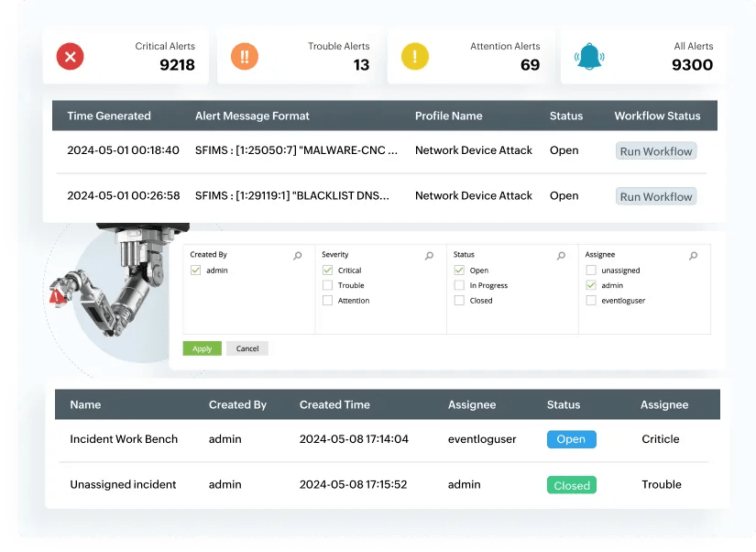This screenshot has width=756, height=552.
Task: Open the Attention Alerts 69 card
Action: click(x=471, y=57)
